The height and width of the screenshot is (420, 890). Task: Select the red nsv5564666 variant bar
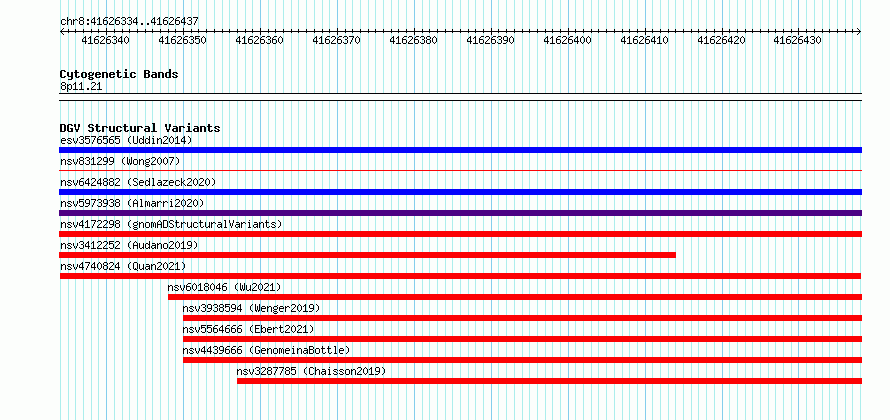[x=522, y=339]
